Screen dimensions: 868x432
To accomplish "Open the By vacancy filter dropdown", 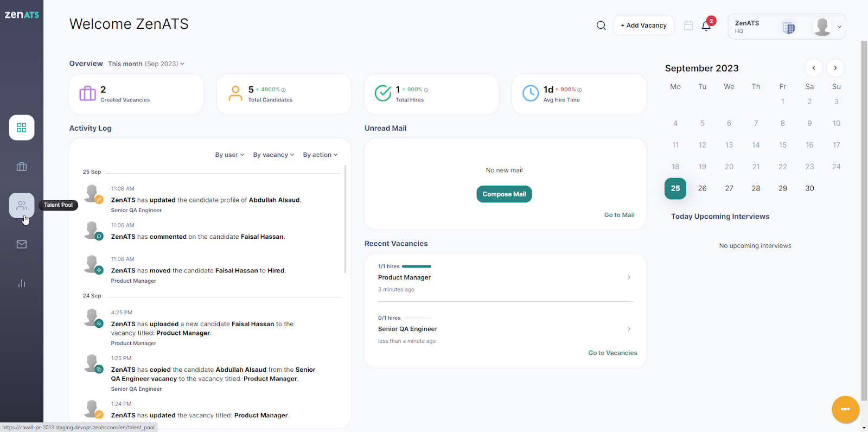I will pyautogui.click(x=273, y=155).
